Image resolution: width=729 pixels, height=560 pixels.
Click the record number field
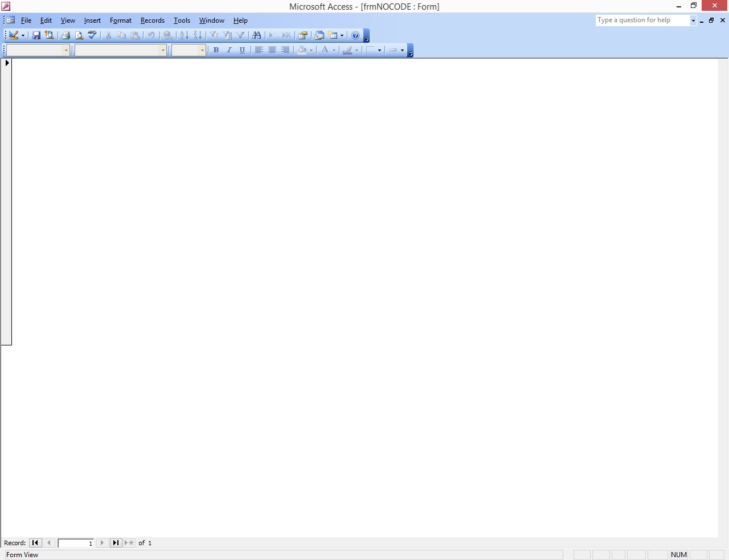(x=76, y=543)
